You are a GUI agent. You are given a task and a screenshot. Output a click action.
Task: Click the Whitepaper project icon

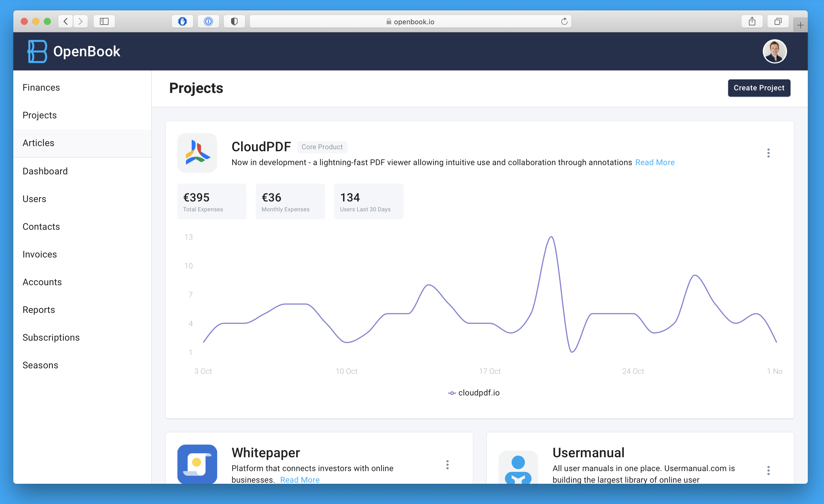tap(197, 464)
